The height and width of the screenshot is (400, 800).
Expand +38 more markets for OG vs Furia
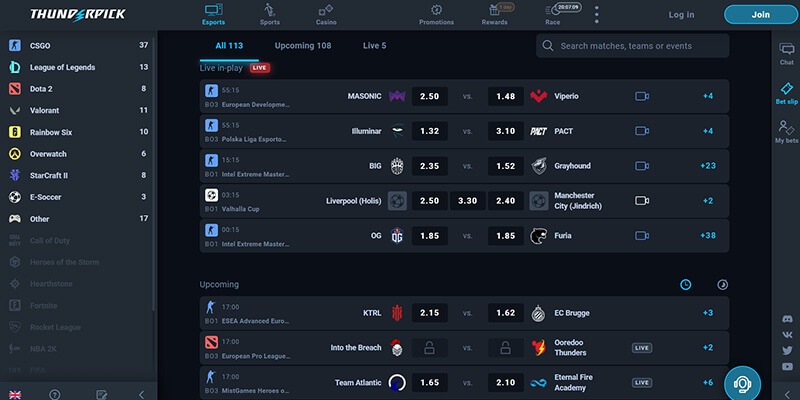[x=708, y=235]
